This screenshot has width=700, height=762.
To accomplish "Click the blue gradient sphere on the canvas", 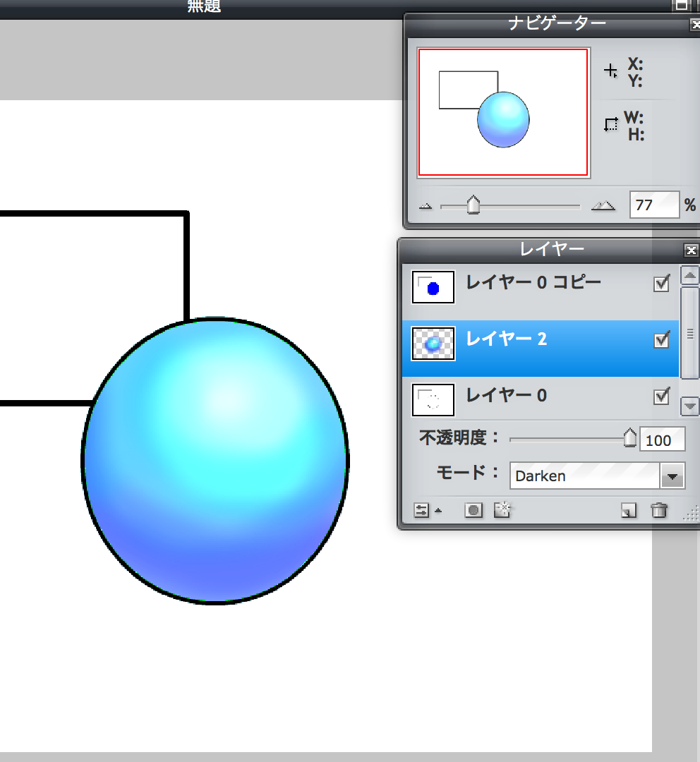I will (x=215, y=461).
